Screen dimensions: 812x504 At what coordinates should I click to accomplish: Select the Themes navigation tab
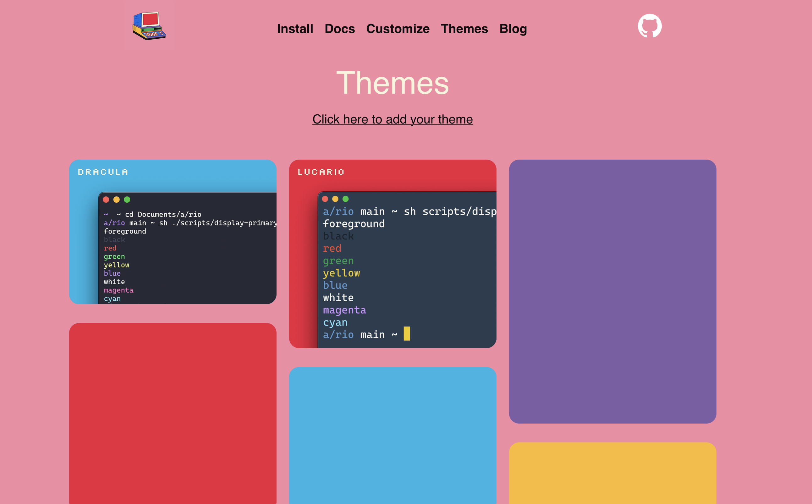[464, 27]
